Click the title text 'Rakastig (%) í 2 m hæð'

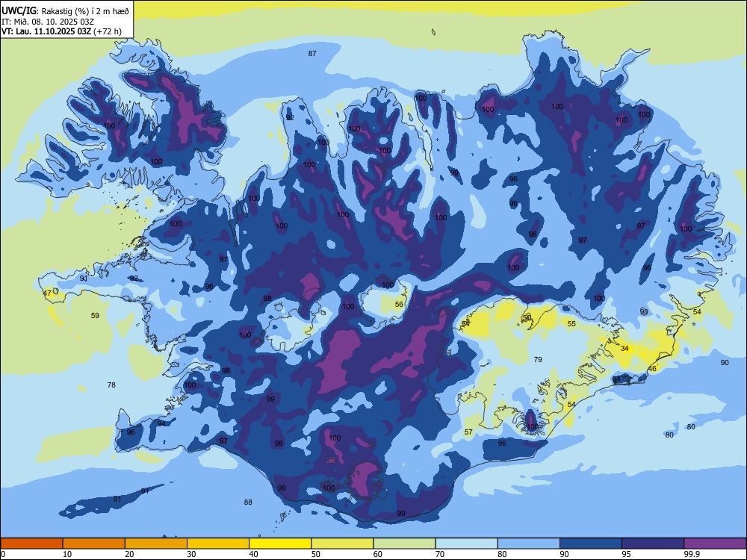click(x=84, y=11)
